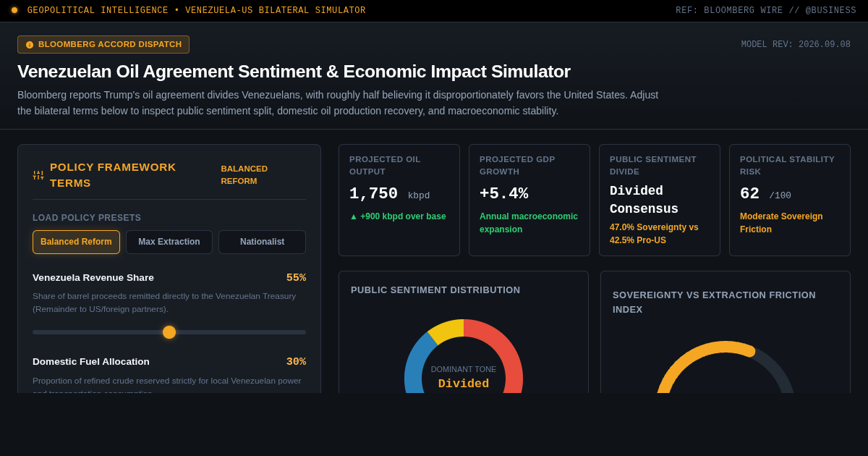Click the 30% fuel allocation value
Screen dimensions: 868x456
(296, 362)
